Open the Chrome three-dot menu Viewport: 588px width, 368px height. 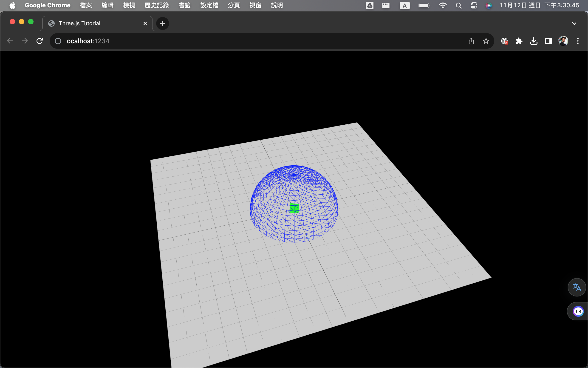[x=578, y=41]
